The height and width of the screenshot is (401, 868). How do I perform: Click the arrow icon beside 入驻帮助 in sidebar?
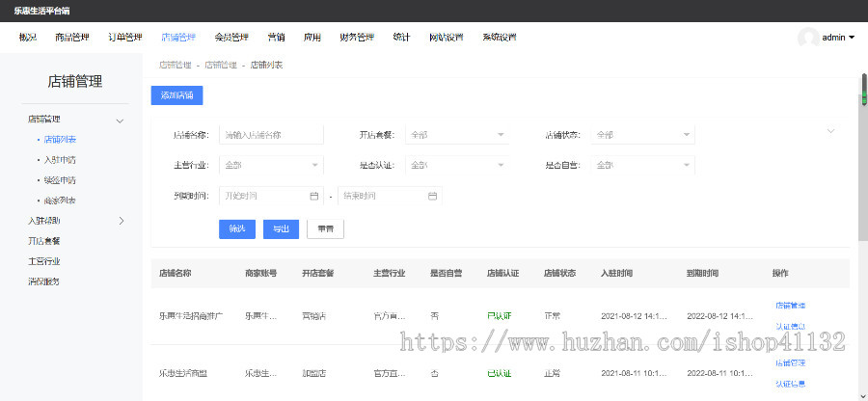click(121, 221)
